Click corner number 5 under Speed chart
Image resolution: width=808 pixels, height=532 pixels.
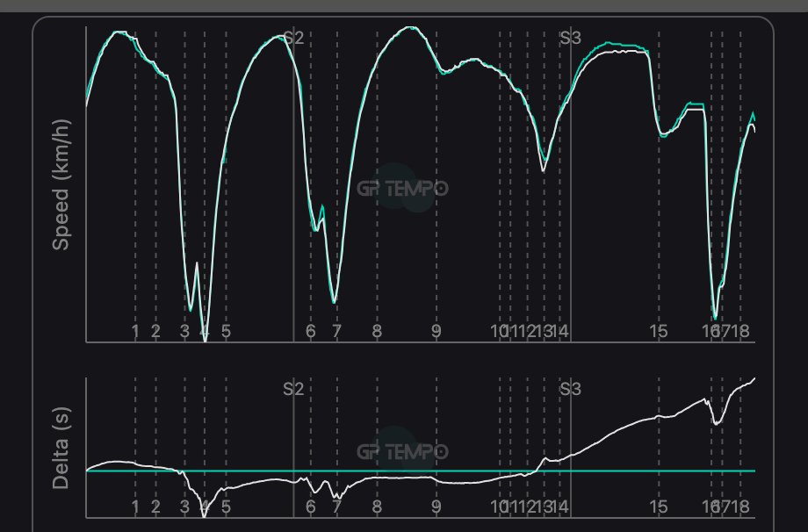point(226,331)
